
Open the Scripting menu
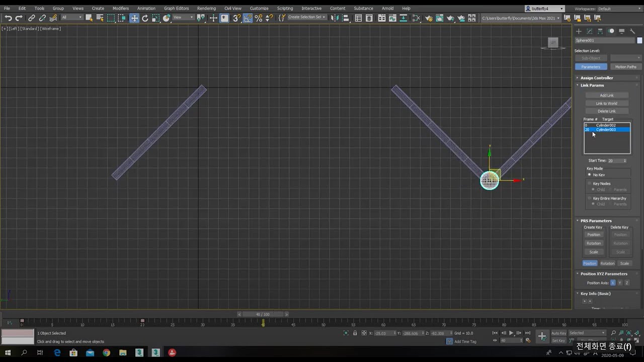tap(285, 9)
